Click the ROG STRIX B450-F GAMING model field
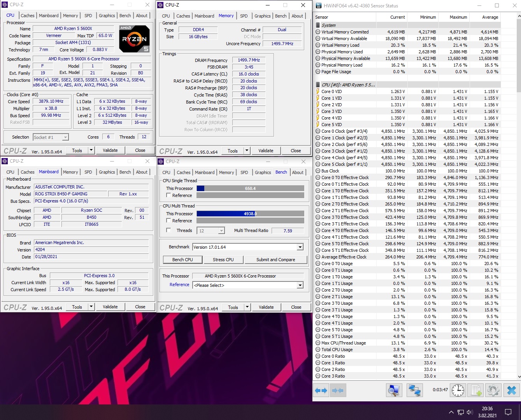Screen dimensions: 521x420 click(x=70, y=194)
